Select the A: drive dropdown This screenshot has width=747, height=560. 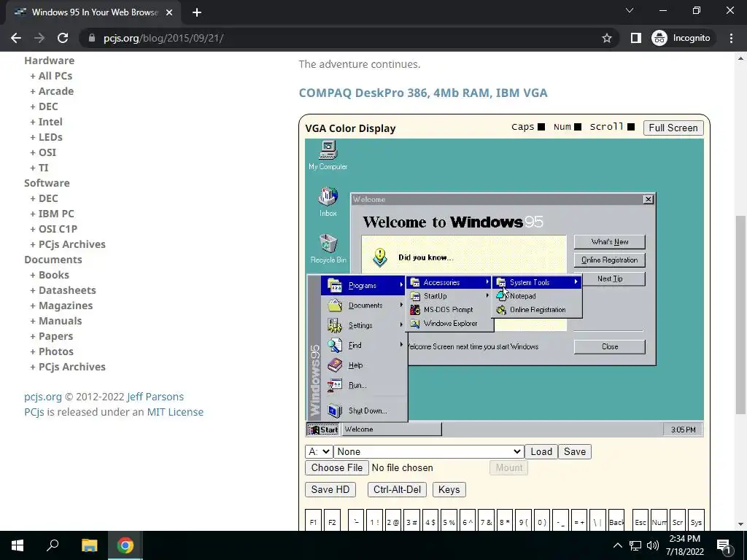319,451
